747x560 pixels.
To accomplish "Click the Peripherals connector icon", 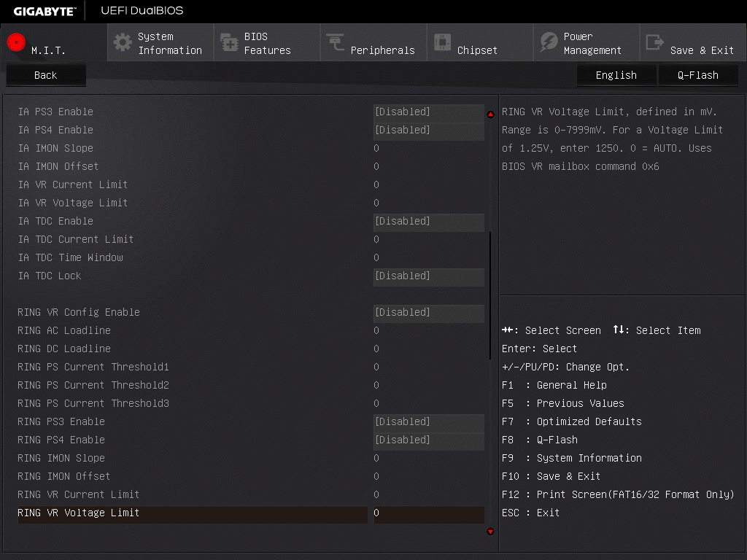I will click(x=336, y=42).
